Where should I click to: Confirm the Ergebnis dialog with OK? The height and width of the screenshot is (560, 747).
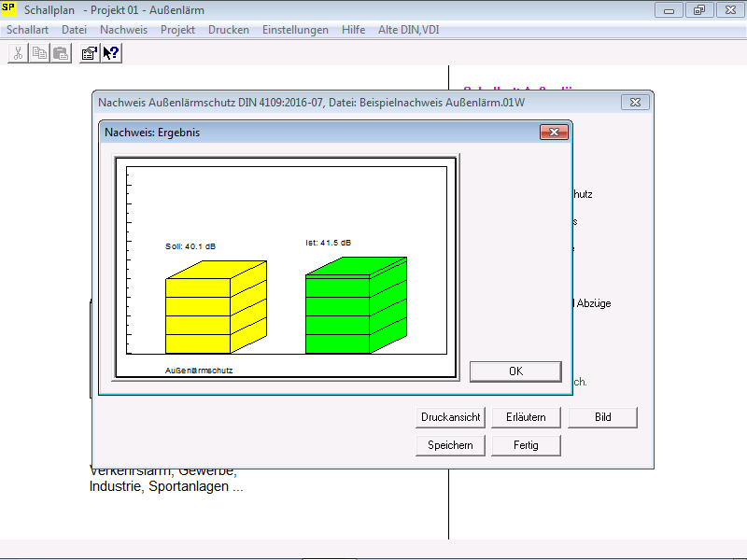[x=515, y=371]
